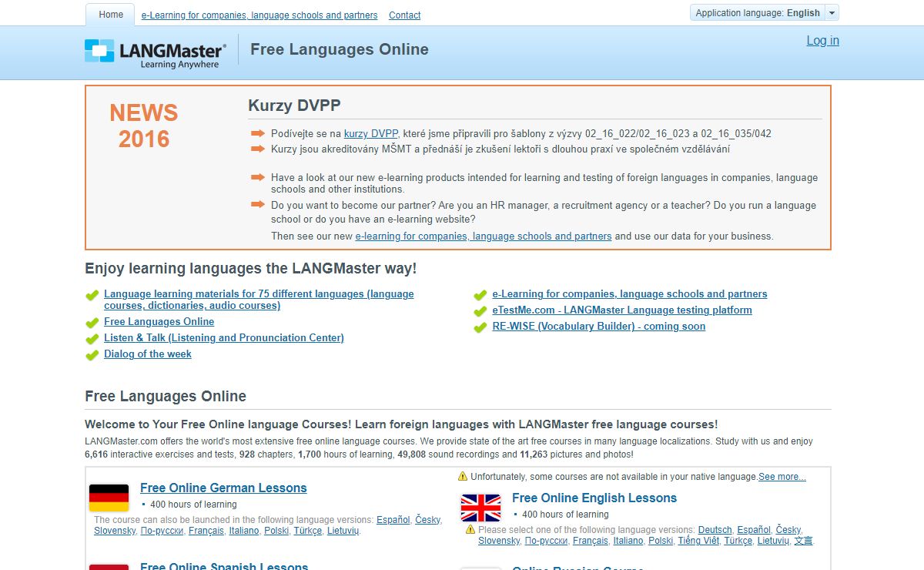This screenshot has width=924, height=570.
Task: Open Free Online English Lessons heading
Action: 594,498
